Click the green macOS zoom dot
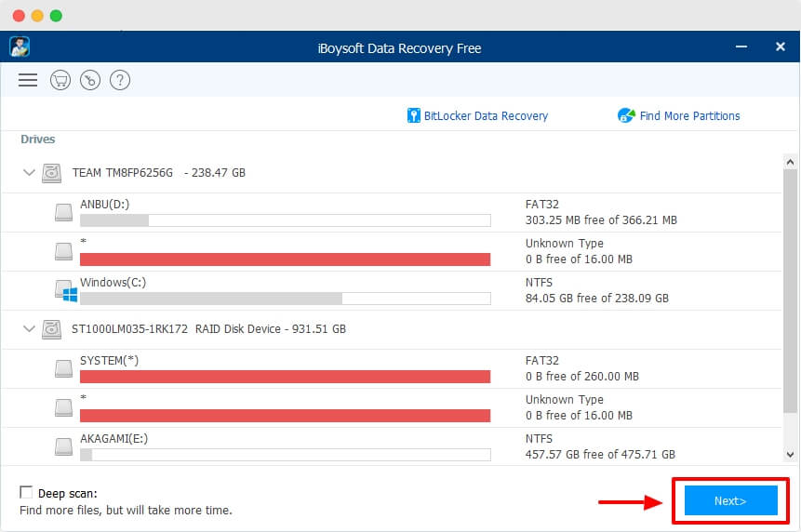Image resolution: width=801 pixels, height=532 pixels. (56, 16)
